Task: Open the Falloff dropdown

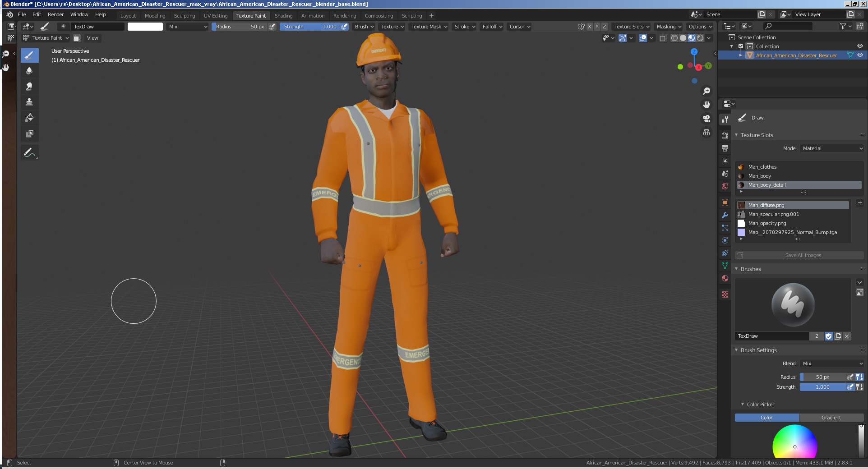Action: pyautogui.click(x=492, y=27)
